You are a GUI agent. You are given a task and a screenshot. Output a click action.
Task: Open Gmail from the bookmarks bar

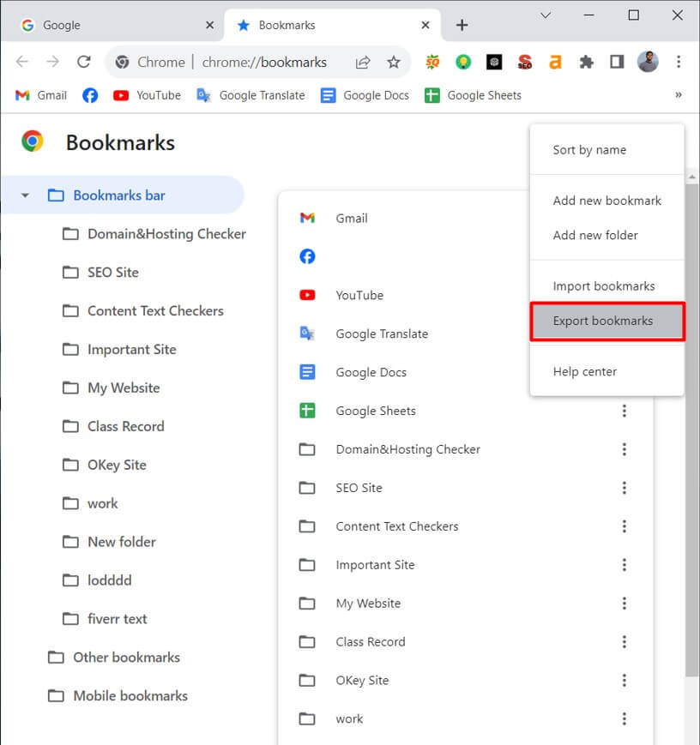41,95
